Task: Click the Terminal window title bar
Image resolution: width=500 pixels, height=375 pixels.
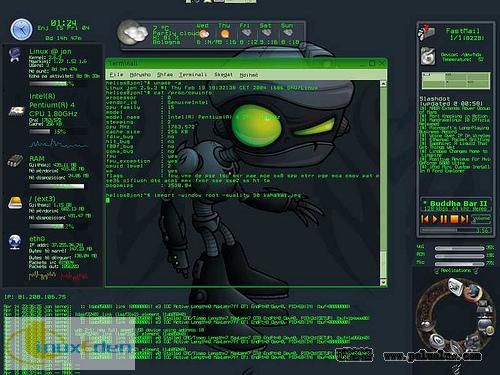Action: 246,63
